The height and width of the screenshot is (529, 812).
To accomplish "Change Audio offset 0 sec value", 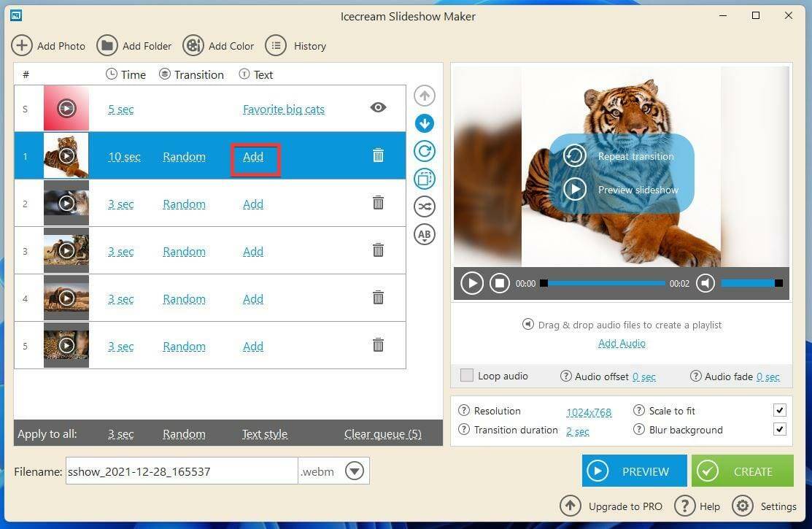I will point(644,377).
